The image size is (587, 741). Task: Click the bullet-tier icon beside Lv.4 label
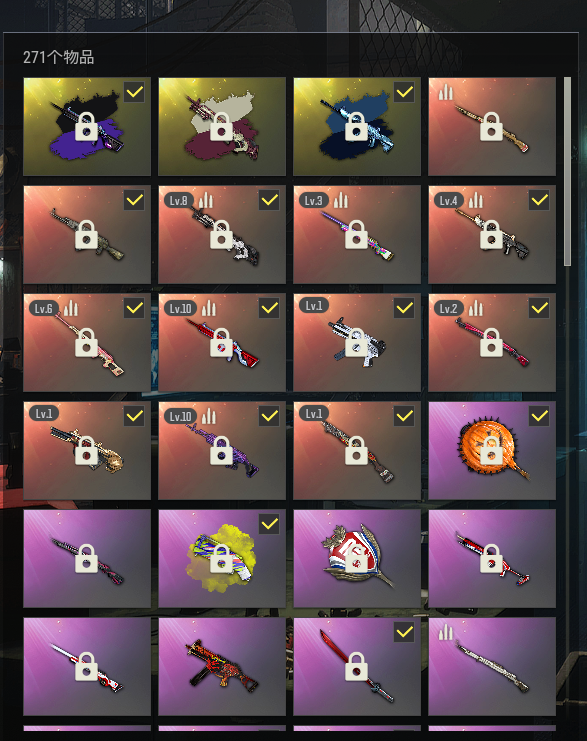(x=476, y=200)
